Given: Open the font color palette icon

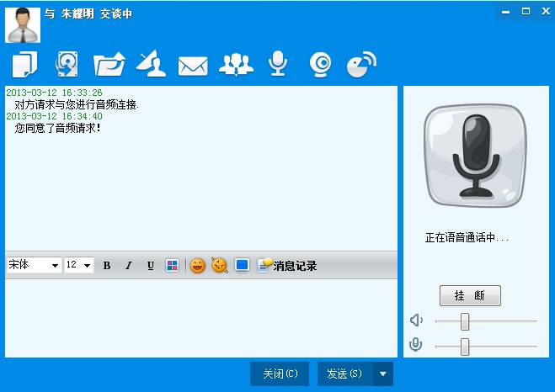Looking at the screenshot, I should coord(173,266).
